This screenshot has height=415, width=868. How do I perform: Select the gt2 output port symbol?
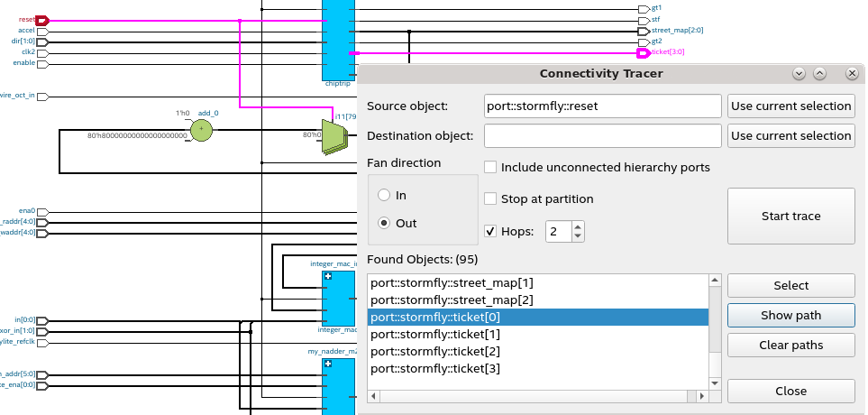(644, 42)
